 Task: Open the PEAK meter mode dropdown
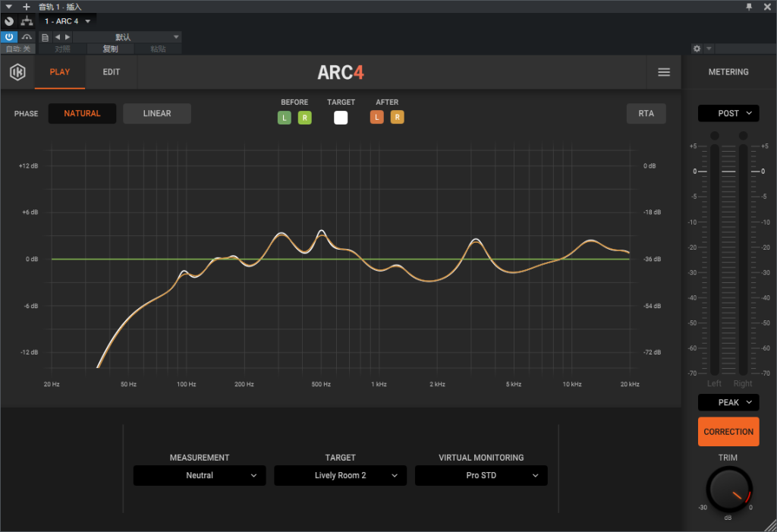click(x=728, y=402)
